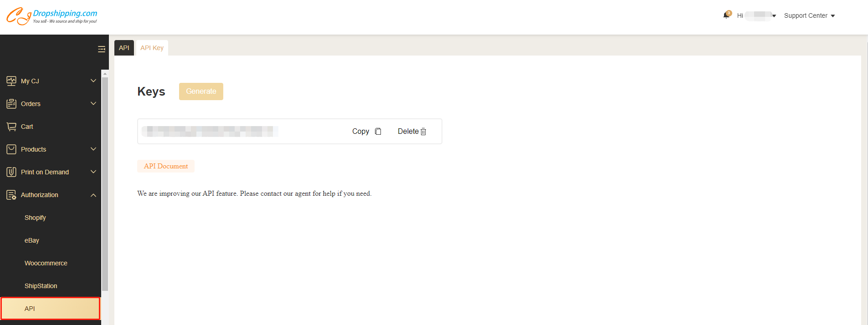Switch to the API Key tab
868x325 pixels.
coord(152,48)
